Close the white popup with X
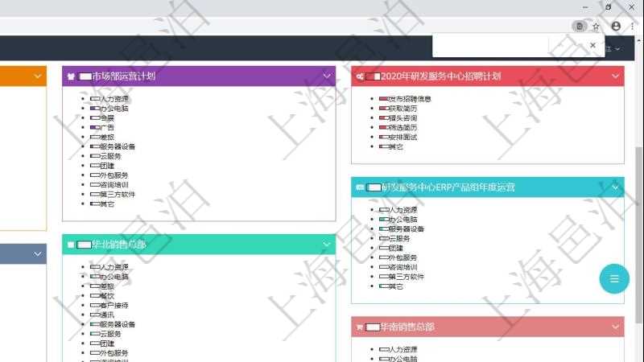Screen dimensions: 644x362 click(x=593, y=46)
